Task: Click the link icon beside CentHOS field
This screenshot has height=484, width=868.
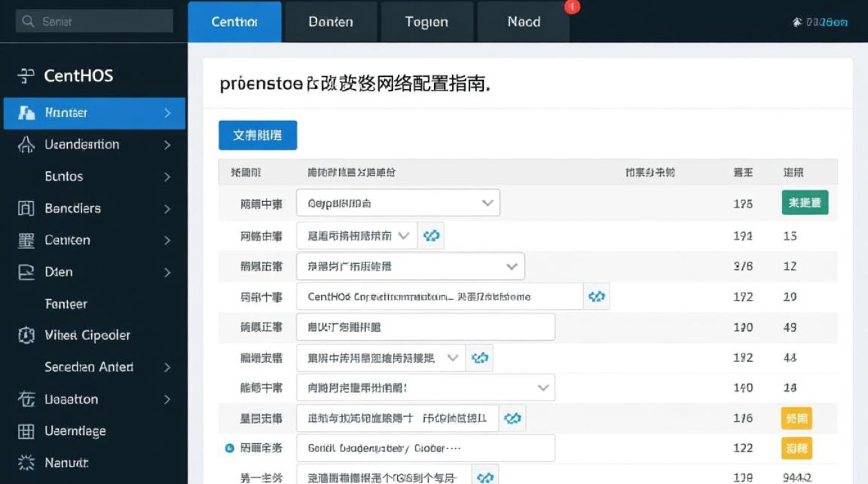Action: (597, 297)
